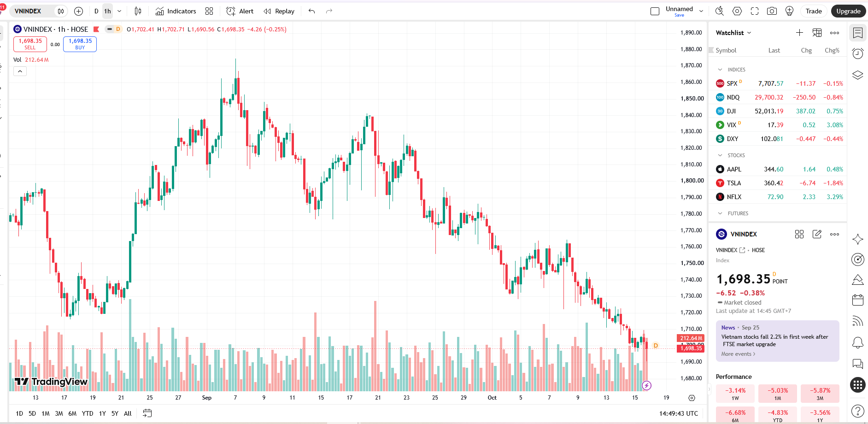Open the Calendar sidebar icon
The width and height of the screenshot is (868, 424).
click(857, 300)
